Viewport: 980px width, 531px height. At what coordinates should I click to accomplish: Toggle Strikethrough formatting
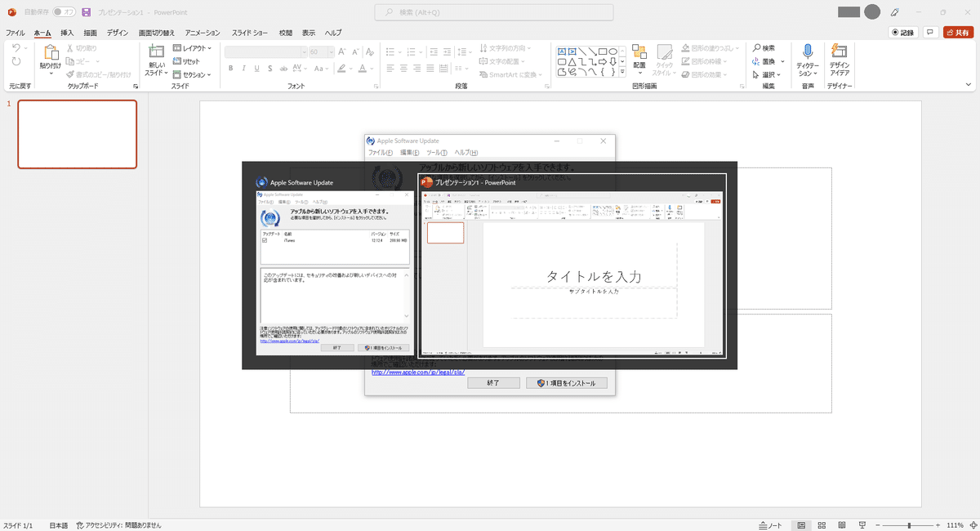pyautogui.click(x=284, y=69)
